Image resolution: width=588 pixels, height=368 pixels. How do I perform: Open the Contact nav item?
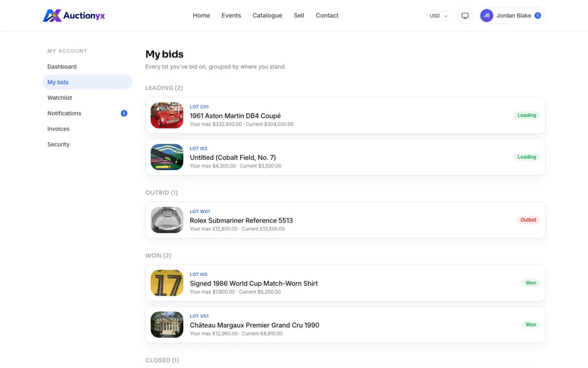327,16
